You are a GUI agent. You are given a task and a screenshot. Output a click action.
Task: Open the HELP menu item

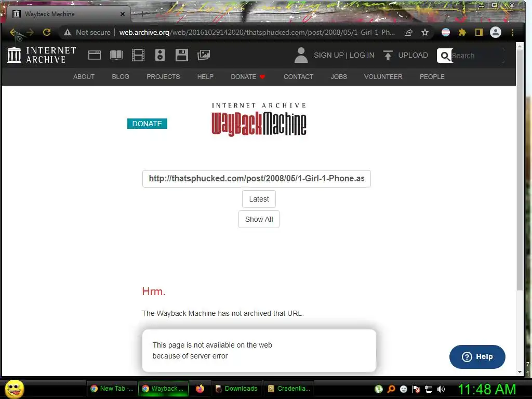[205, 77]
